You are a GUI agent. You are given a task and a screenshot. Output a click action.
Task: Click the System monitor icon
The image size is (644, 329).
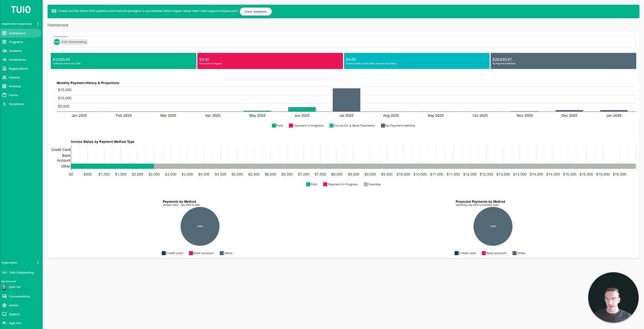[4, 314]
